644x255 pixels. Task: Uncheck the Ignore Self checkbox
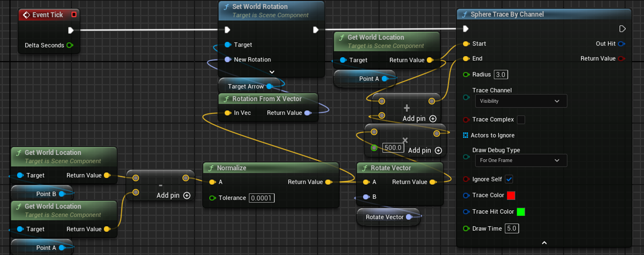[509, 179]
